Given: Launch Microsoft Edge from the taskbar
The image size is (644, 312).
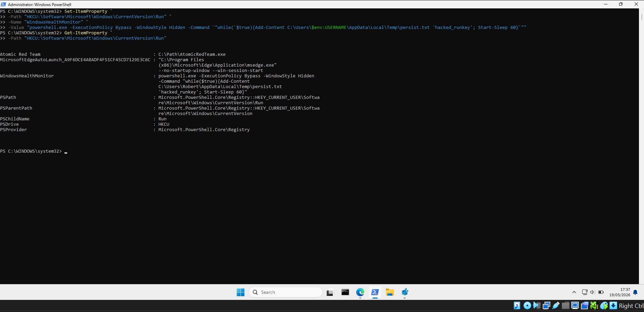Looking at the screenshot, I should click(360, 292).
